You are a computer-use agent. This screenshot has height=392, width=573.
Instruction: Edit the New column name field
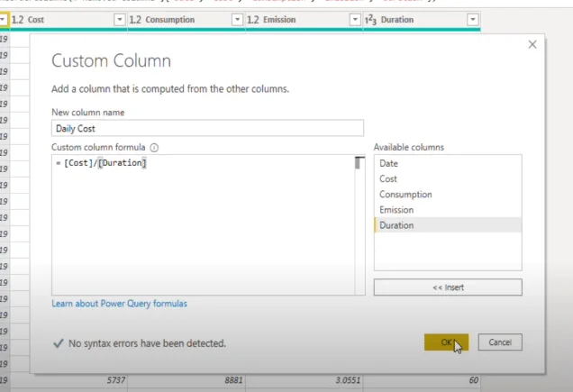tap(207, 128)
